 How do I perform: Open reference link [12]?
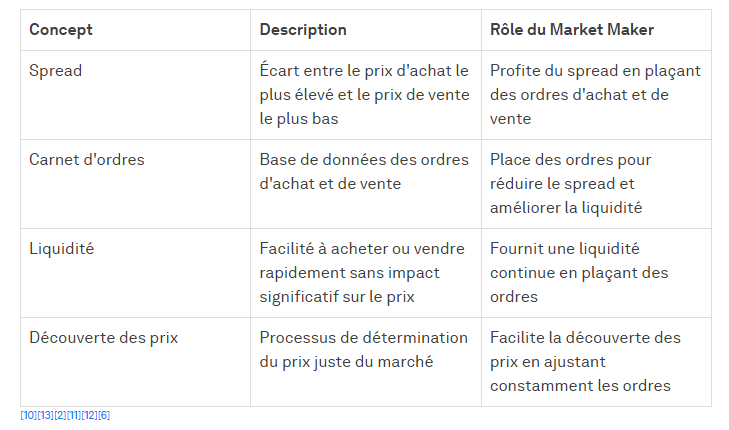[x=89, y=415]
